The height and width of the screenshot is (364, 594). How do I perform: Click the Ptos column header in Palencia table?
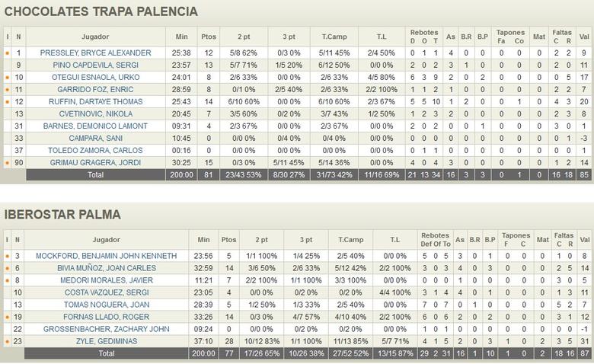(x=209, y=37)
